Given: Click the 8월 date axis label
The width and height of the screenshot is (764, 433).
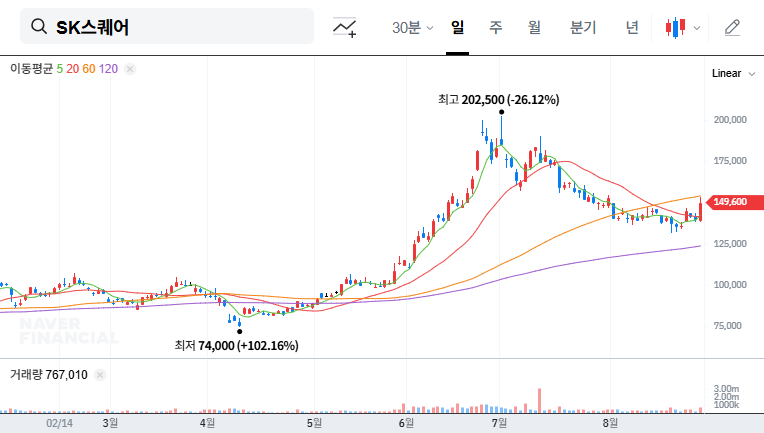Looking at the screenshot, I should (x=610, y=423).
